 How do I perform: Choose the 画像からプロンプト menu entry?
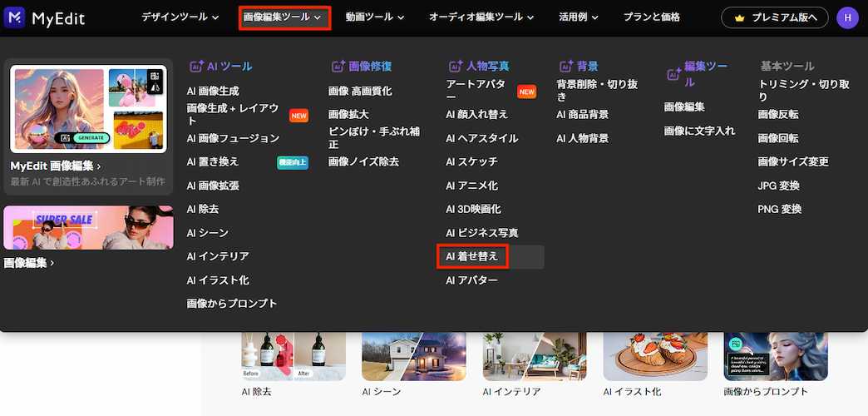tap(232, 304)
